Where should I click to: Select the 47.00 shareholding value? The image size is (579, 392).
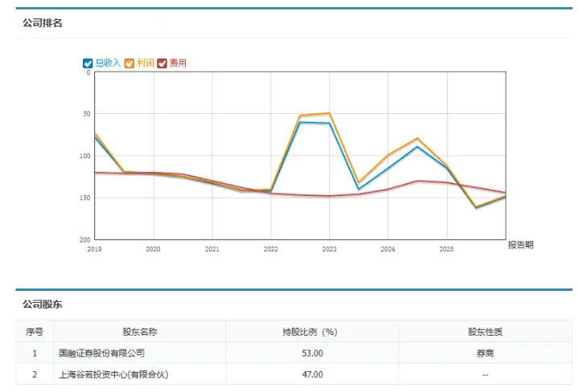coord(312,374)
